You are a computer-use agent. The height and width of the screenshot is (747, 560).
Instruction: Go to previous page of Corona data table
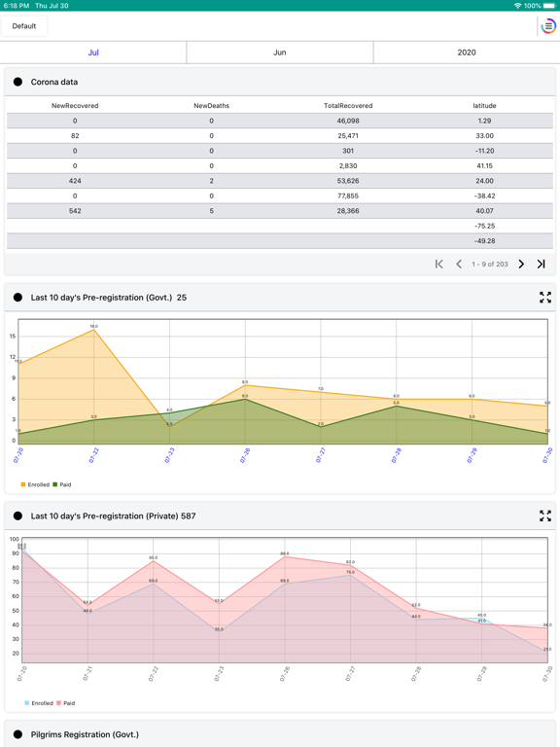click(x=459, y=264)
